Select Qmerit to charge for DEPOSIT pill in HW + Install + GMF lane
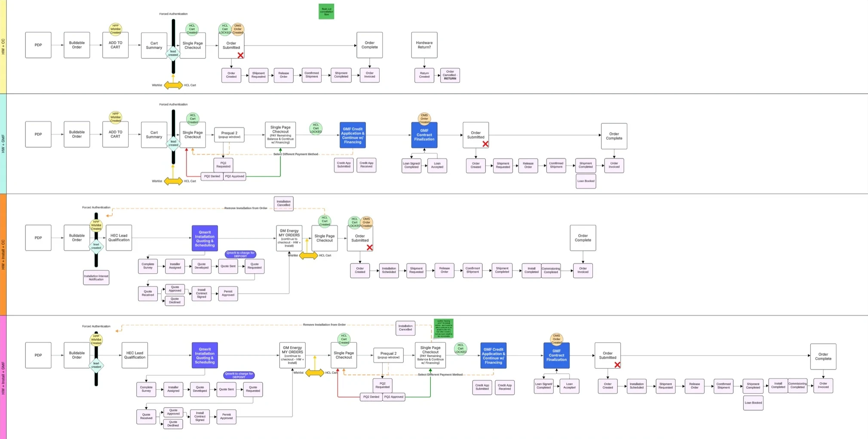This screenshot has width=868, height=439. point(239,375)
